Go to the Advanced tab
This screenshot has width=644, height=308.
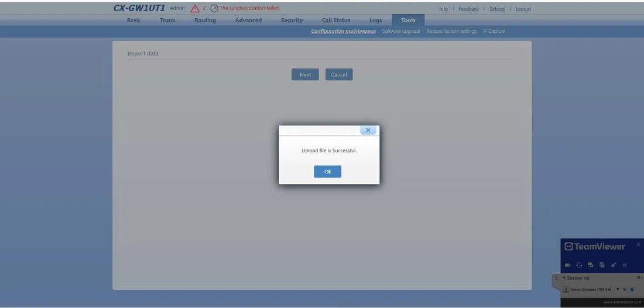pyautogui.click(x=248, y=20)
